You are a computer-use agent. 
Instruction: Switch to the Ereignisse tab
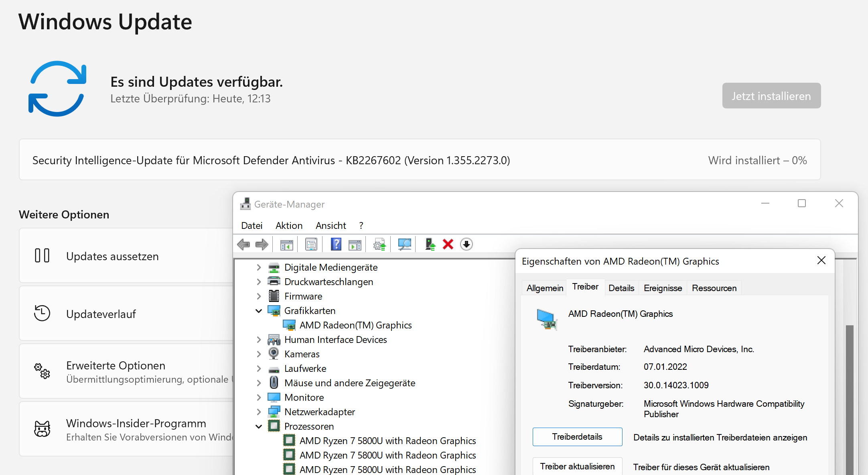663,288
